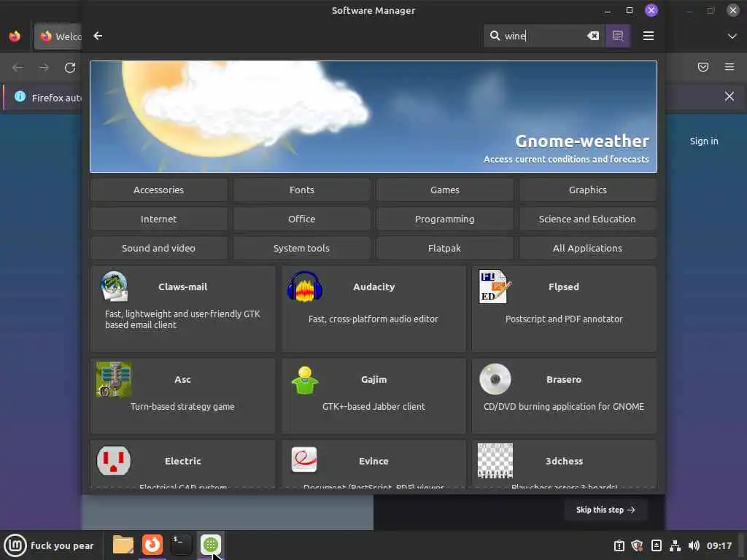This screenshot has width=747, height=560.
Task: Select 'Fast, cross-platform audio editor' description
Action: 373,319
